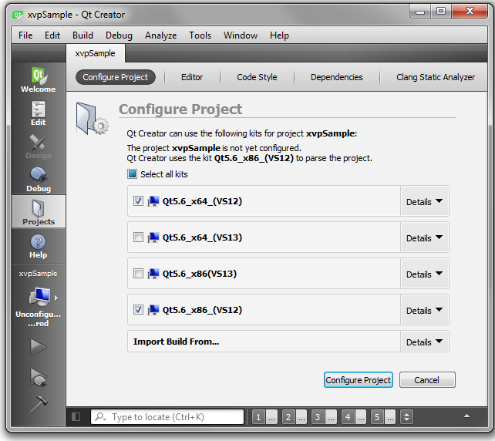Open the output pane options stepper

406,417
